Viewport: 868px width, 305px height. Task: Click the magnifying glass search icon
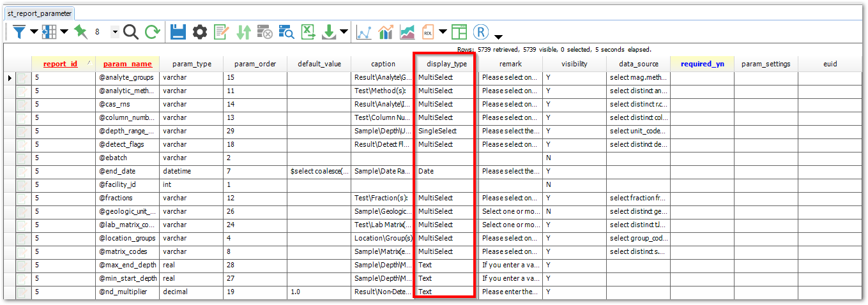pos(131,31)
